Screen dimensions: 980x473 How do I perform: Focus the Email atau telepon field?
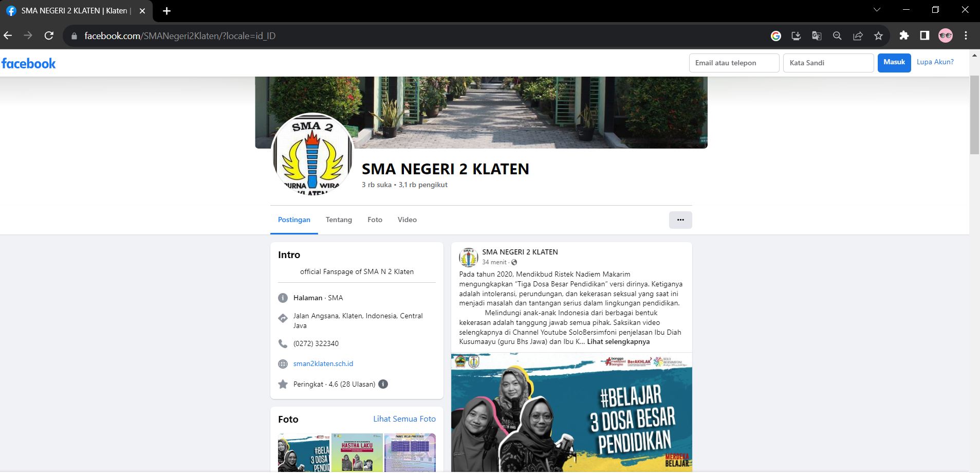(x=734, y=63)
